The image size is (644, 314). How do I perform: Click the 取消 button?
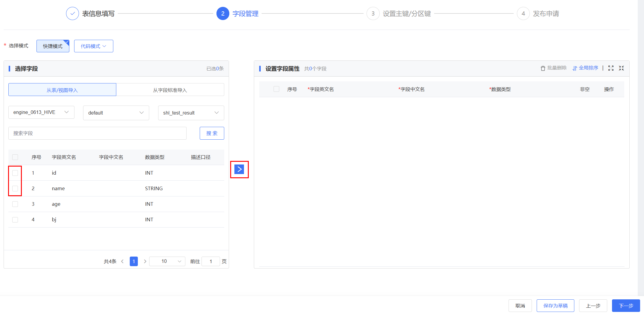click(520, 306)
